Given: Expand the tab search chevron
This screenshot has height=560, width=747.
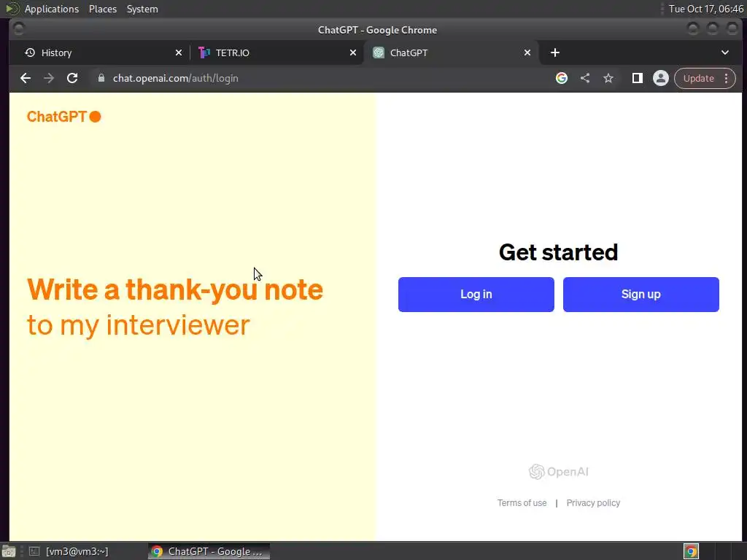Looking at the screenshot, I should coord(725,52).
